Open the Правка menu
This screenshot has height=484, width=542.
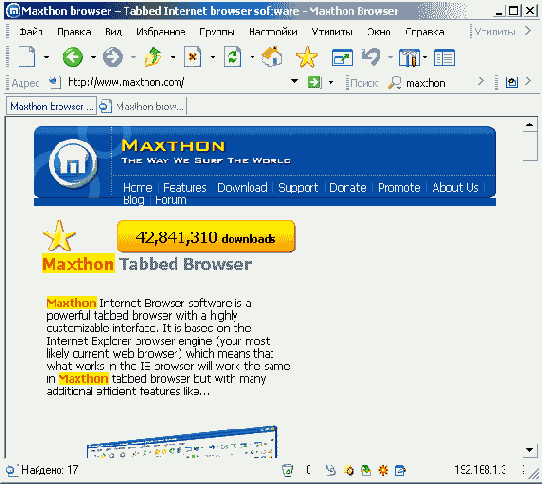[74, 32]
